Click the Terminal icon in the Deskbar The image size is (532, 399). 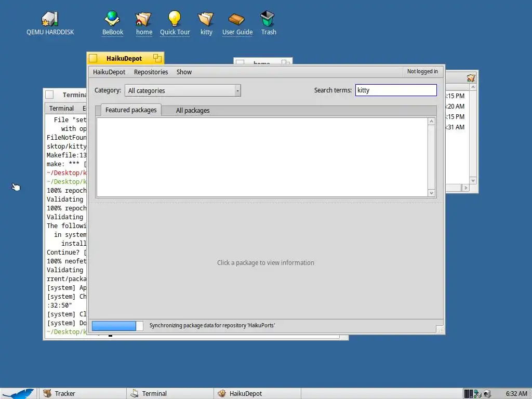(x=135, y=394)
